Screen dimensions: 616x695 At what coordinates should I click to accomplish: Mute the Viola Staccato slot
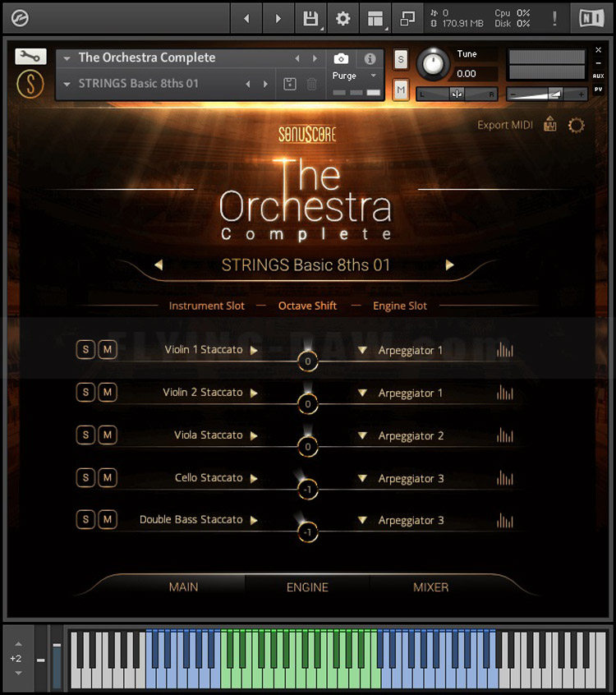108,435
